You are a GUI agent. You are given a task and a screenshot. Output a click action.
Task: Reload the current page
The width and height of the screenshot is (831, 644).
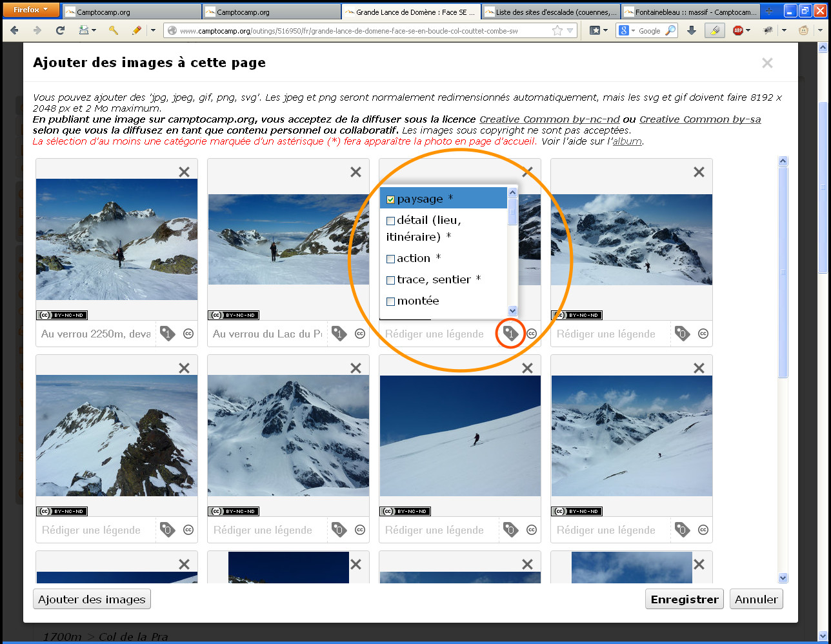pyautogui.click(x=60, y=30)
